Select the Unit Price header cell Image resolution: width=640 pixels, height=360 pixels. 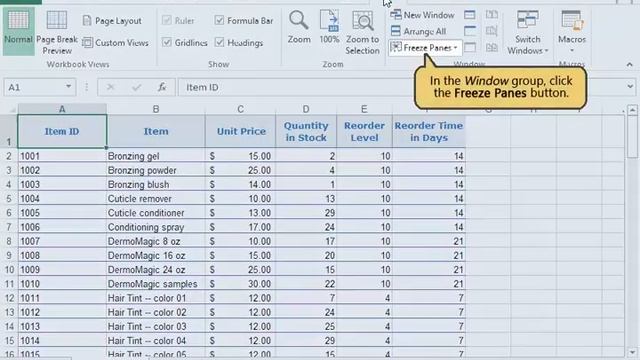(240, 131)
